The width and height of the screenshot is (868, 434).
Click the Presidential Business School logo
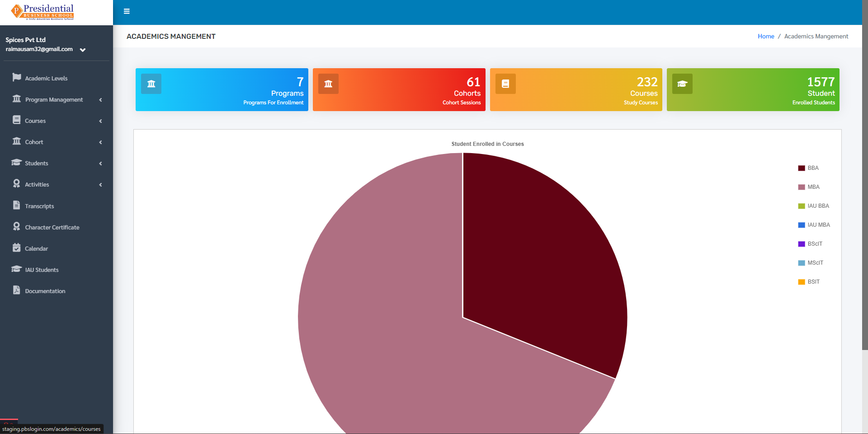coord(42,12)
